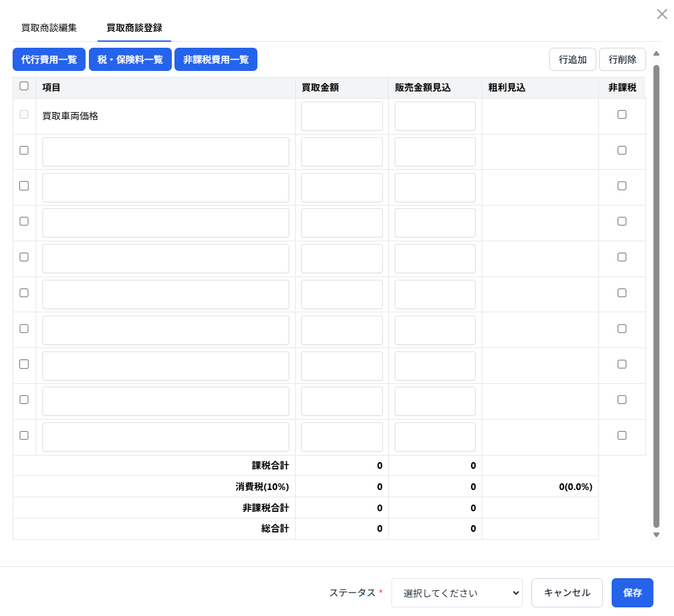Click 買取金額 field for 買取車両価格
Screen dimensions: 674x616
342,116
